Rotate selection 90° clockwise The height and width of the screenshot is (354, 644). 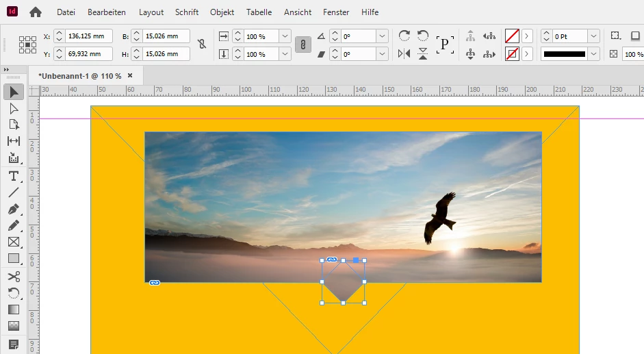coord(404,36)
